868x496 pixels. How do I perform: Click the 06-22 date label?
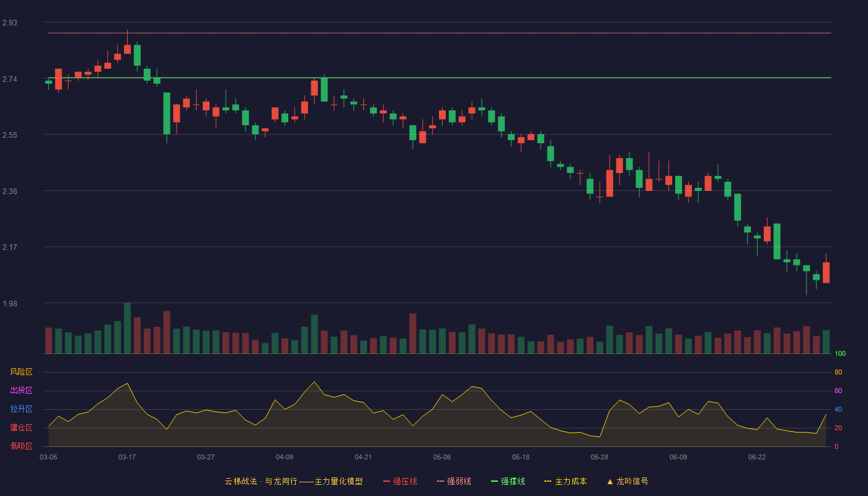(x=757, y=457)
